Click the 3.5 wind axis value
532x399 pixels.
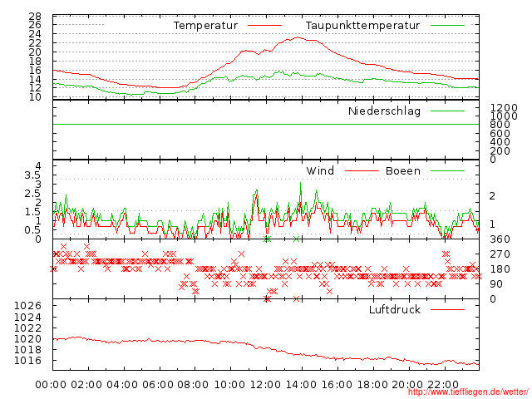32,175
